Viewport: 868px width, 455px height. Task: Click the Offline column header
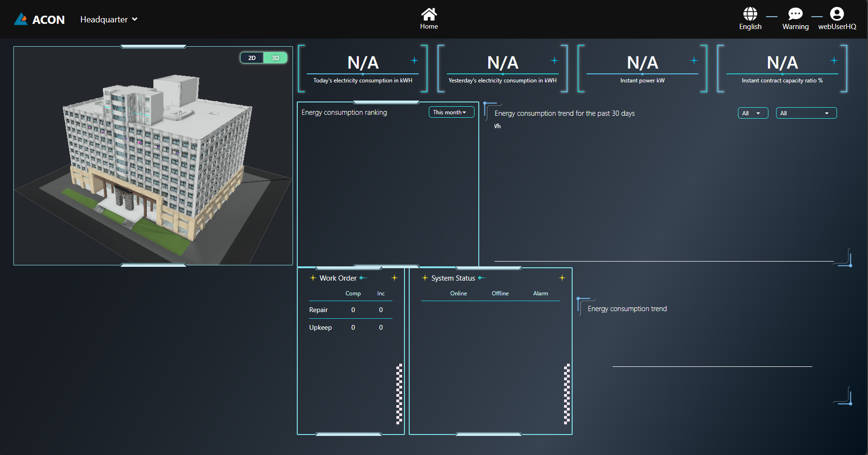point(500,293)
